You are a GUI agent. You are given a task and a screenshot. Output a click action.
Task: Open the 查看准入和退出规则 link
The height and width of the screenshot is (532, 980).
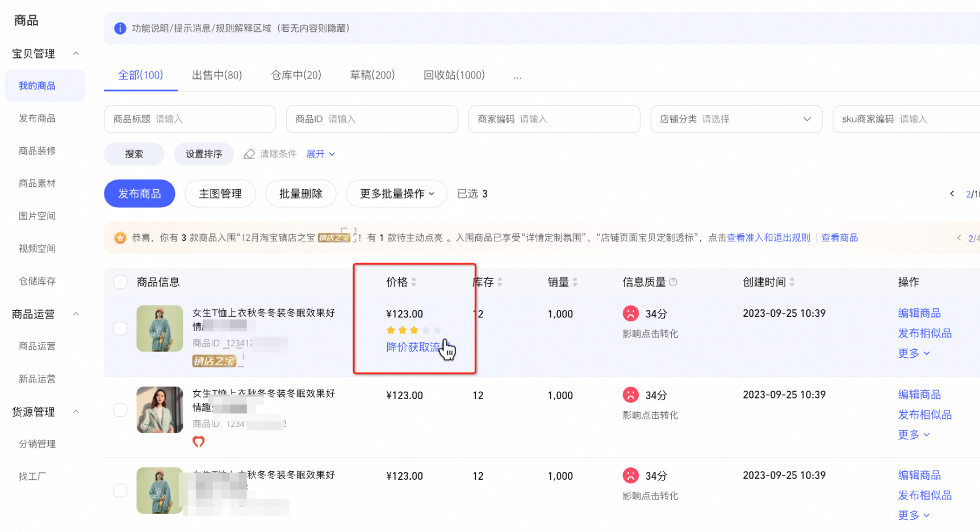pyautogui.click(x=768, y=238)
